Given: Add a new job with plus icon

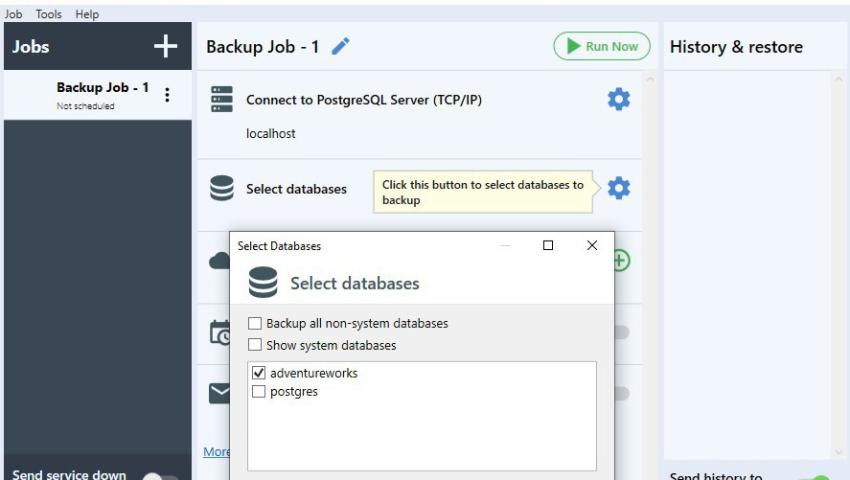Looking at the screenshot, I should point(165,46).
